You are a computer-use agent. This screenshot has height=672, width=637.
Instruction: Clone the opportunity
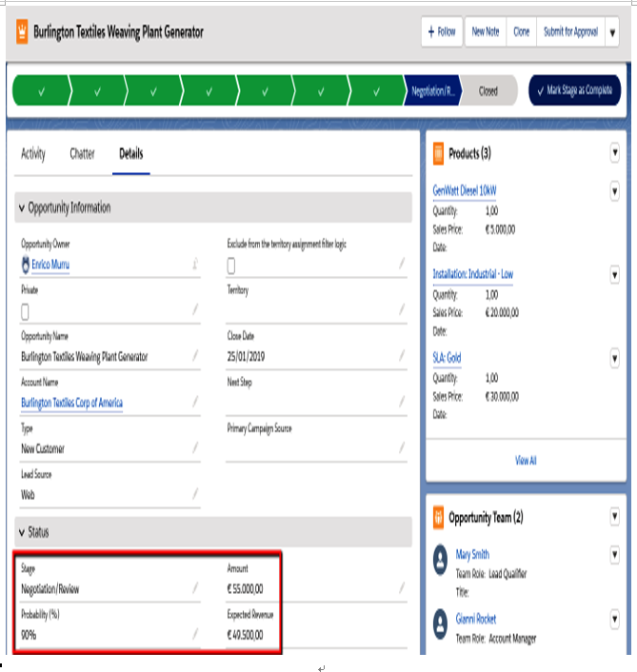tap(521, 31)
